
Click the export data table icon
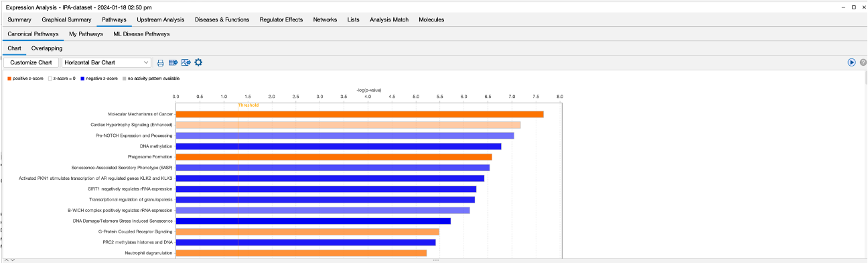point(173,62)
